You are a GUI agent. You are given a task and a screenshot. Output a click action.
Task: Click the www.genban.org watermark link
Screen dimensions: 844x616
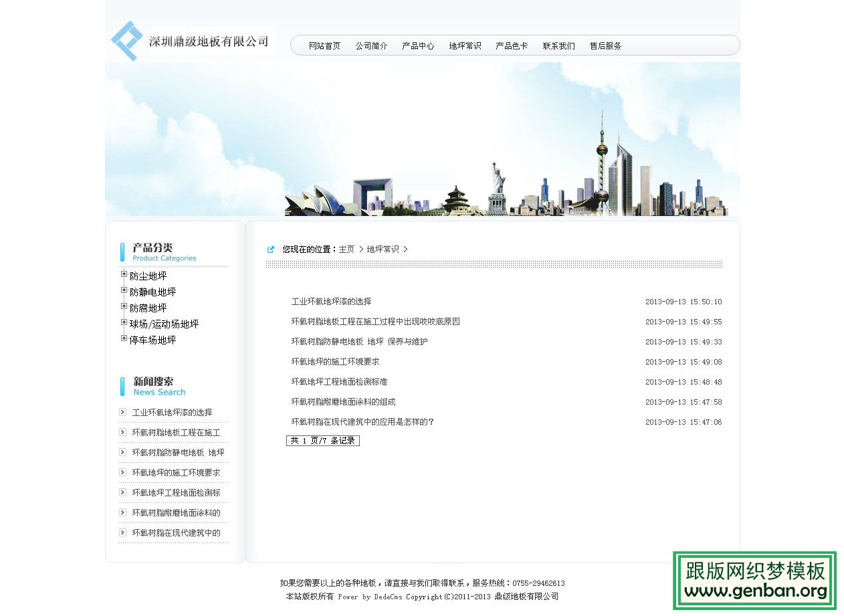coord(754,591)
